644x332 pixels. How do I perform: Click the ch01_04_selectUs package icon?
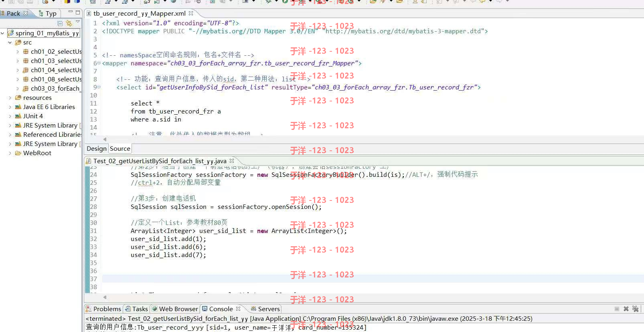[26, 70]
